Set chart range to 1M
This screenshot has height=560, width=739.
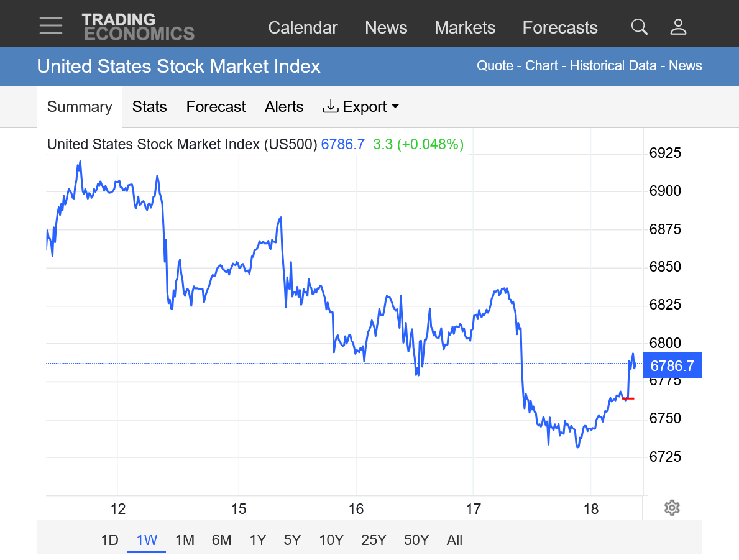(x=185, y=540)
